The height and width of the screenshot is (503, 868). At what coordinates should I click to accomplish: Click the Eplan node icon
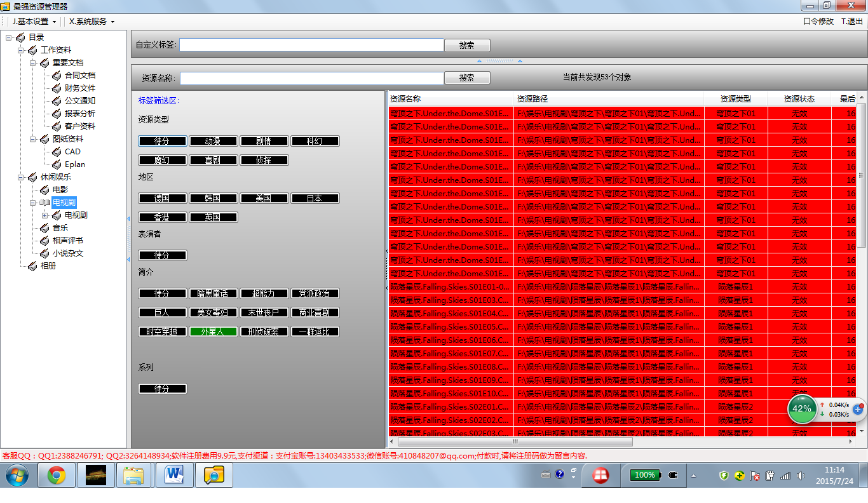[57, 164]
